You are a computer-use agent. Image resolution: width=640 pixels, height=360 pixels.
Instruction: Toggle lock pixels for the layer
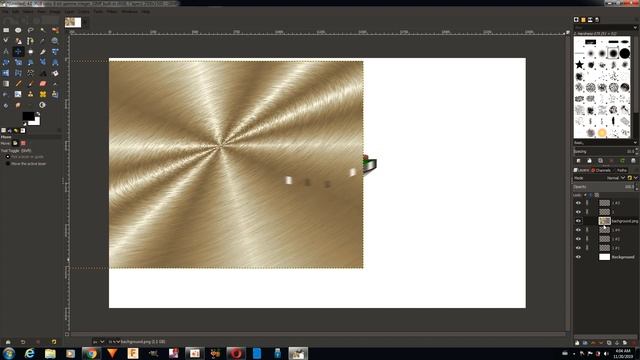pos(585,195)
